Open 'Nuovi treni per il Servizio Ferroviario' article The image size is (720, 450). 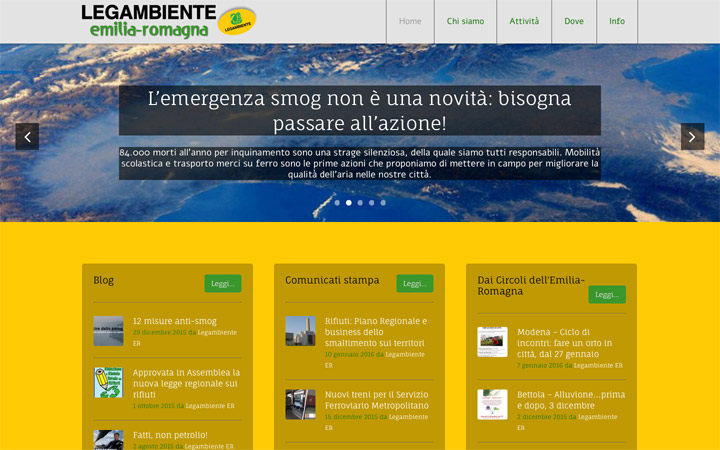click(377, 400)
